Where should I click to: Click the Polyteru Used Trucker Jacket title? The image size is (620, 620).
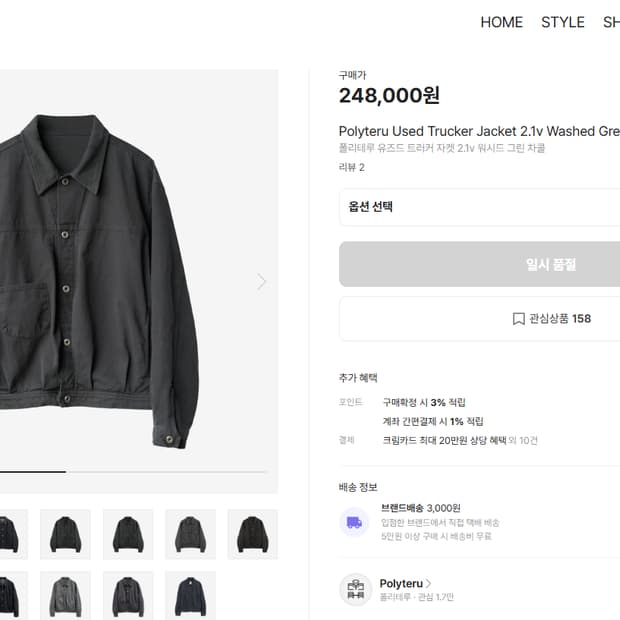pyautogui.click(x=479, y=131)
